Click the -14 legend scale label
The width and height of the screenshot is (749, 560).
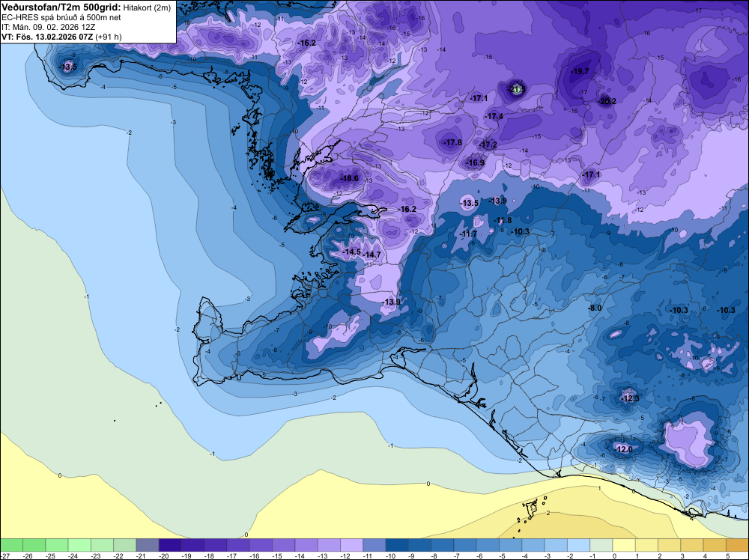coord(300,556)
